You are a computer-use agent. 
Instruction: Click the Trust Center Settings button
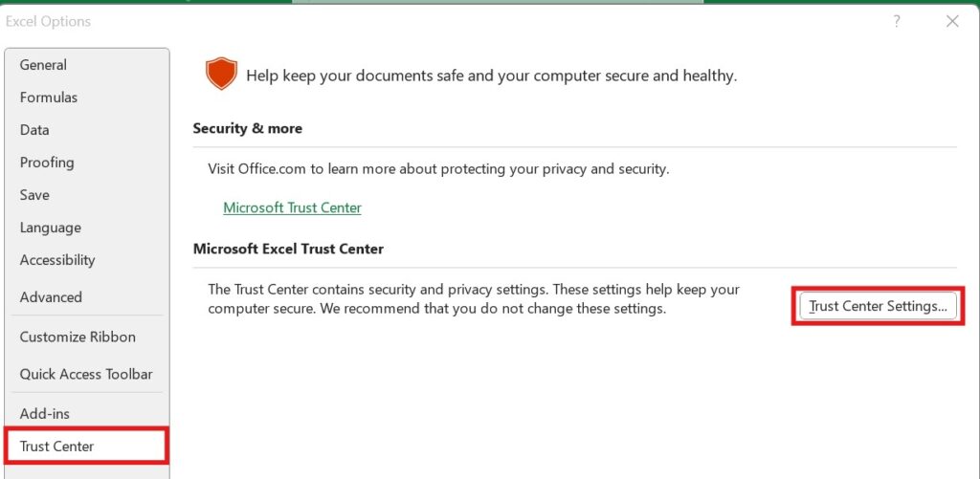coord(878,307)
